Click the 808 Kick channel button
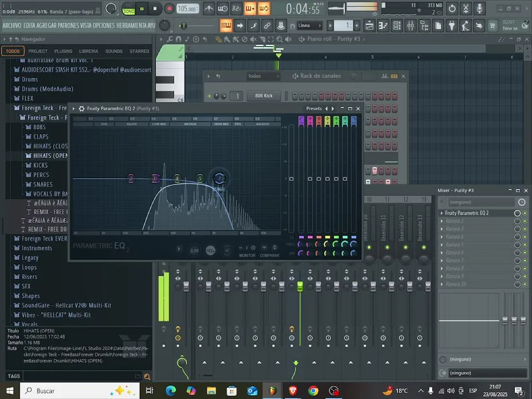 pos(264,96)
